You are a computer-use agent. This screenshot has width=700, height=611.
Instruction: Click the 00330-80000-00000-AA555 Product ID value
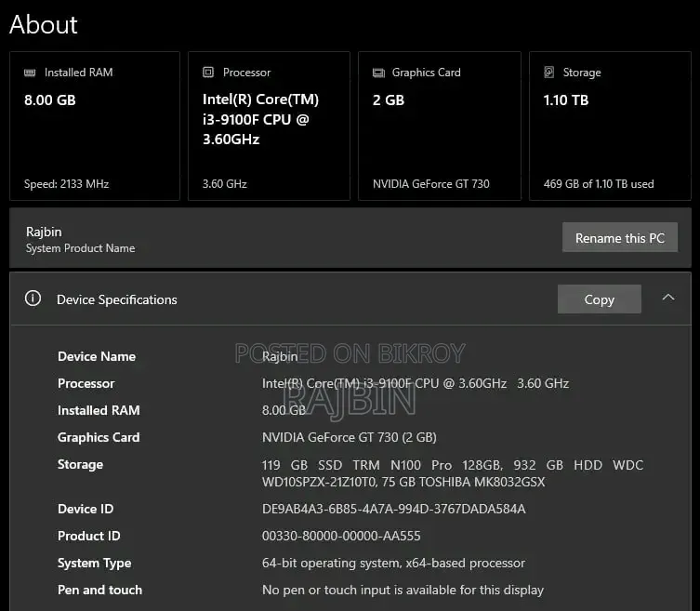[x=341, y=536]
